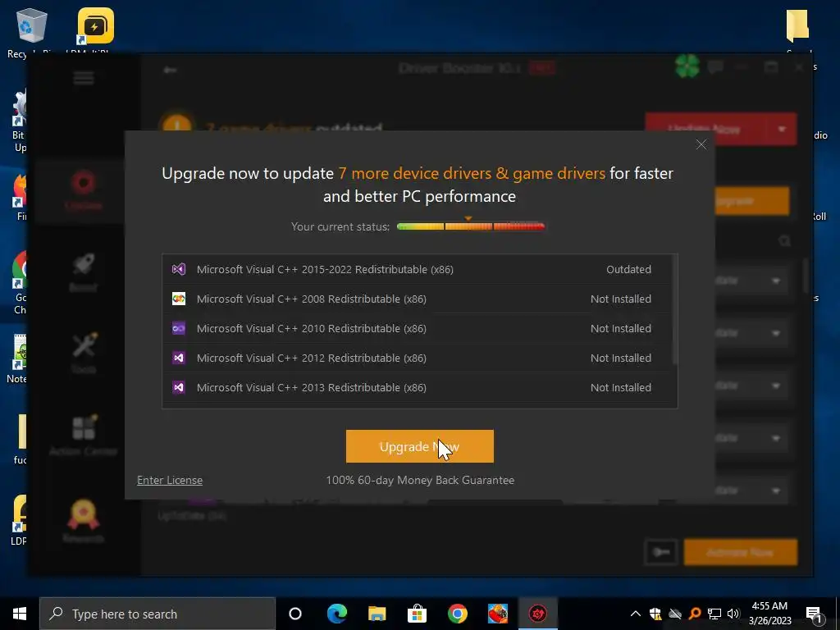The height and width of the screenshot is (630, 840).
Task: Open the Driver Booster feedback chat icon
Action: tap(715, 67)
